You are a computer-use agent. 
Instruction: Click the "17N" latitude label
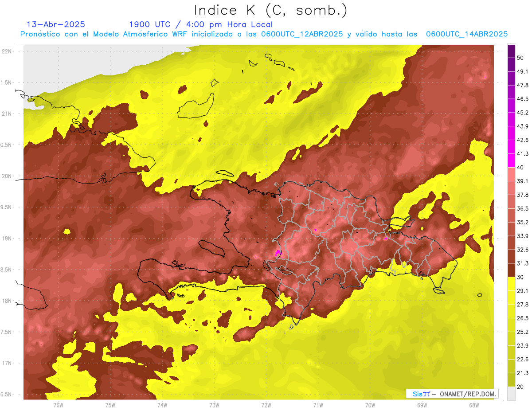[7, 363]
